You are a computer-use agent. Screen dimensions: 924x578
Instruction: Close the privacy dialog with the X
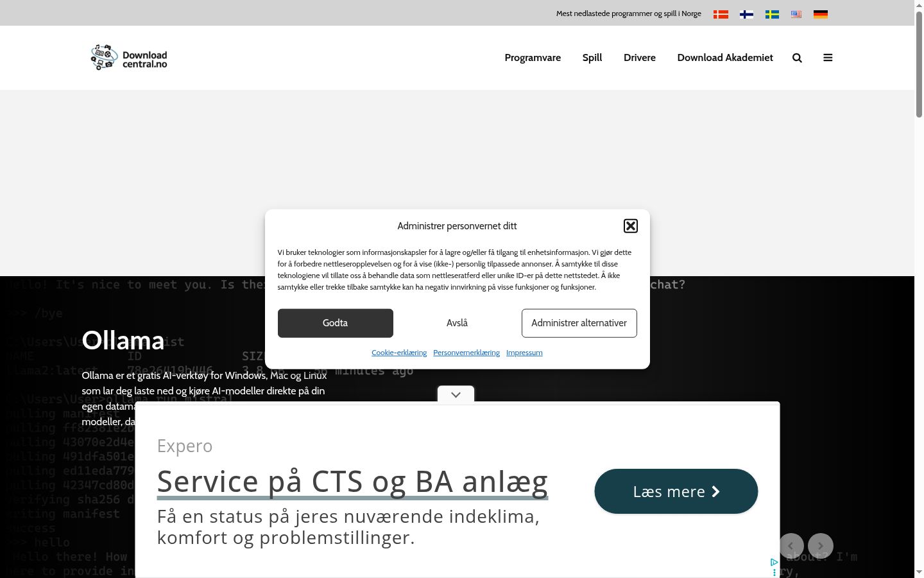(x=631, y=225)
